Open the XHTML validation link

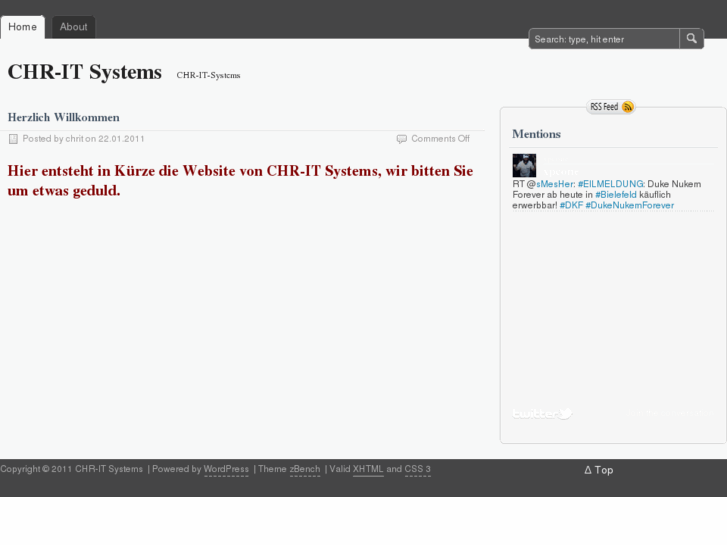click(368, 469)
